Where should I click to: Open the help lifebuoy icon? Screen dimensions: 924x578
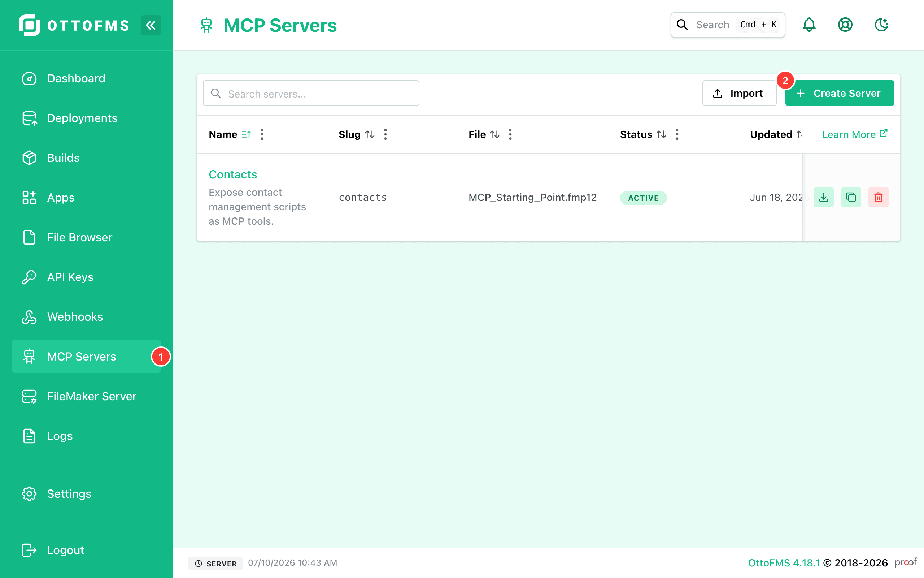845,25
